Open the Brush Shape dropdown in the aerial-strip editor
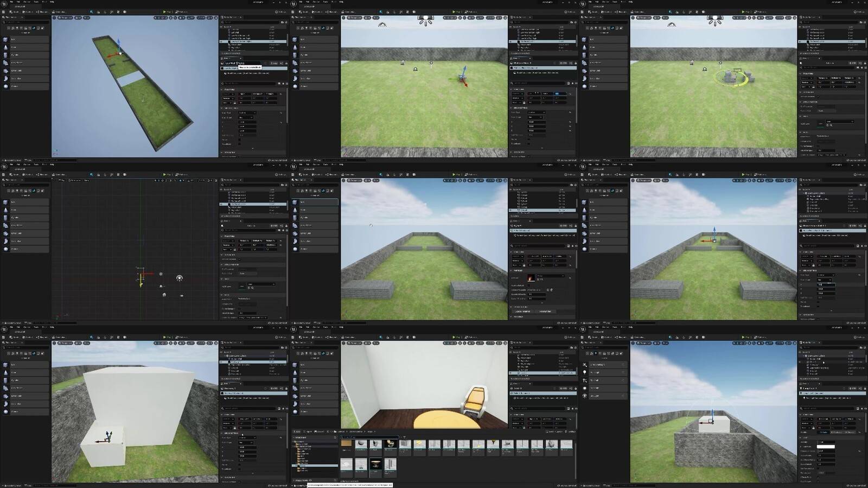868x488 pixels. [246, 117]
